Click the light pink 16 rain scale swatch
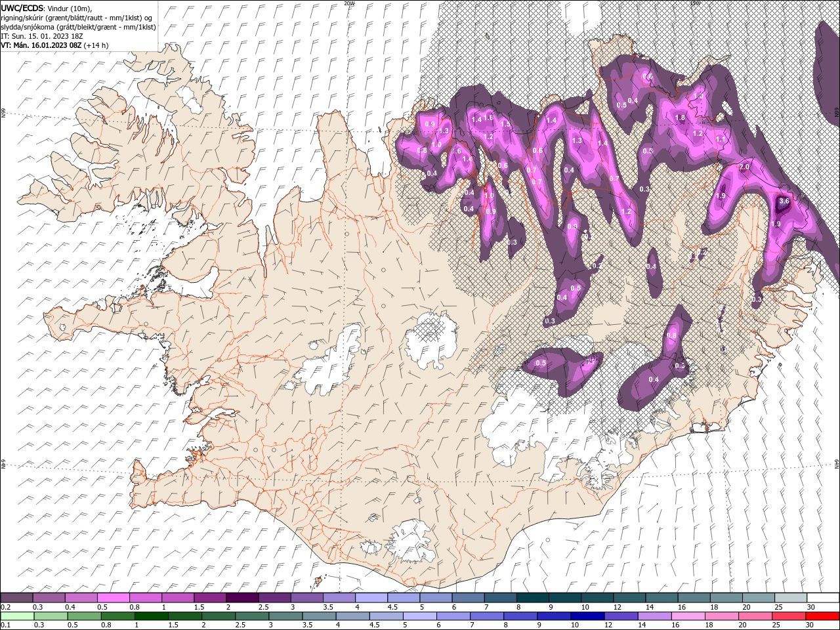 688,616
